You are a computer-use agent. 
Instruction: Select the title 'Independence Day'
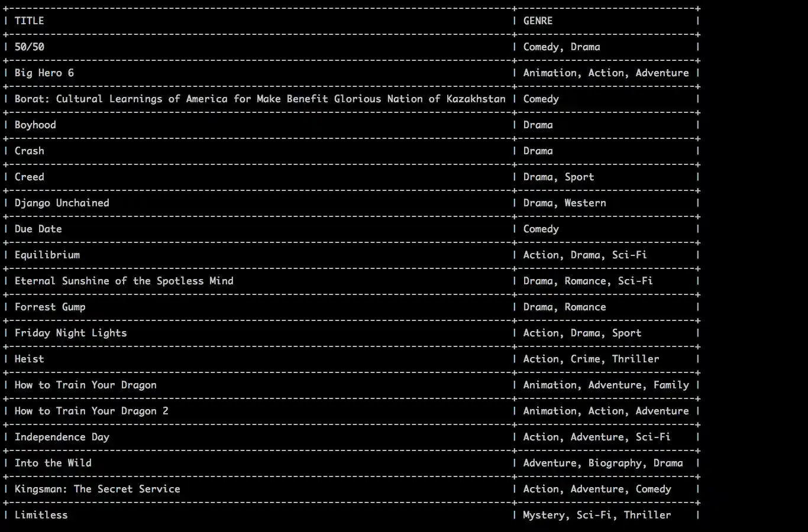[x=62, y=437]
